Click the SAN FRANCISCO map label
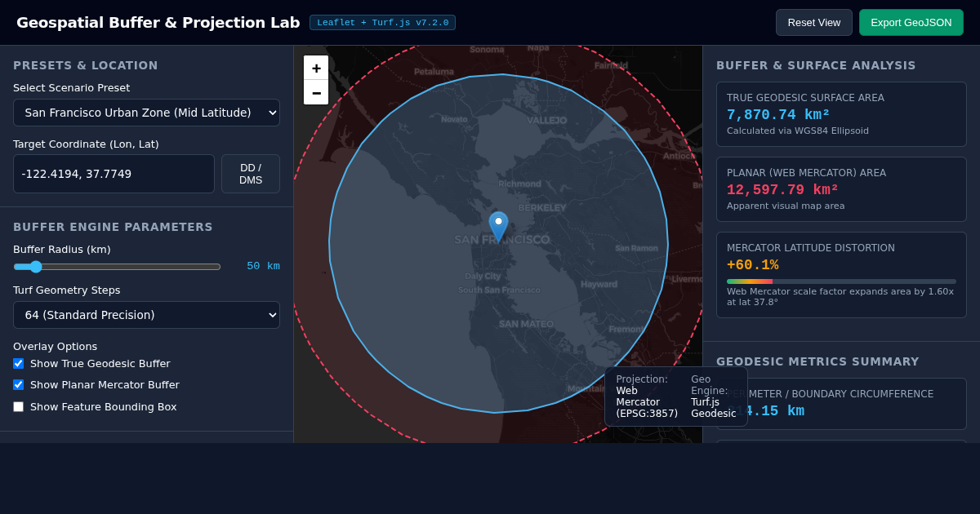The width and height of the screenshot is (980, 514). click(501, 240)
